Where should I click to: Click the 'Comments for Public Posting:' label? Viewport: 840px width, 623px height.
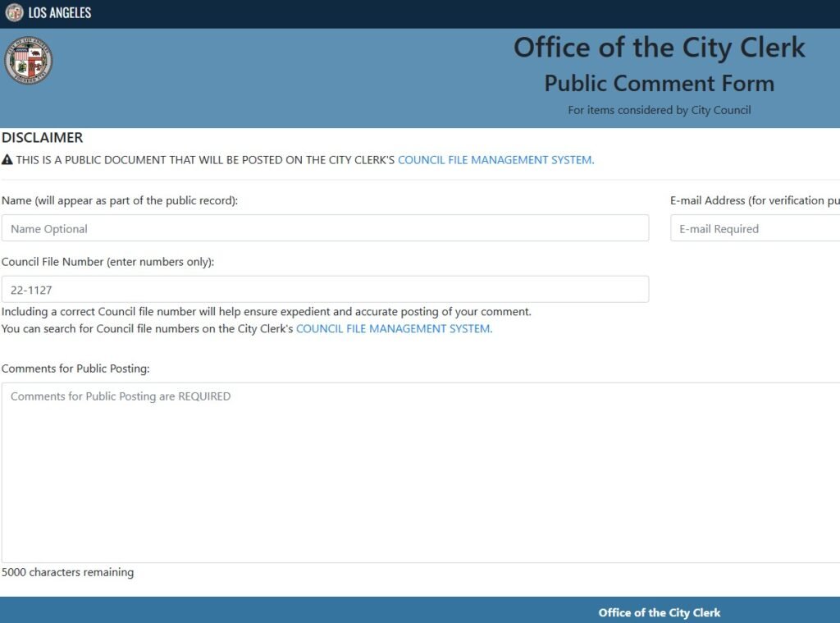pyautogui.click(x=75, y=369)
